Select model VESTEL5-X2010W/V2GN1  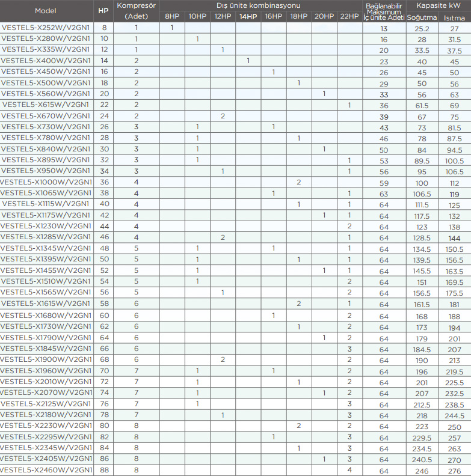[46, 382]
